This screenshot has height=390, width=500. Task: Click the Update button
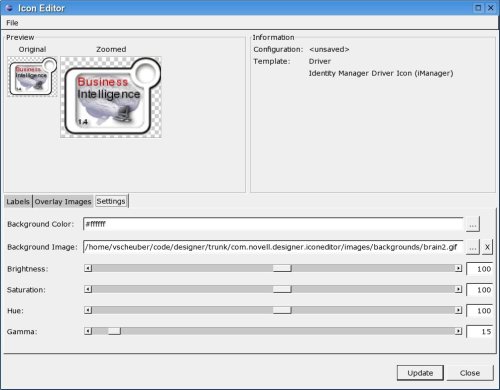pos(420,373)
